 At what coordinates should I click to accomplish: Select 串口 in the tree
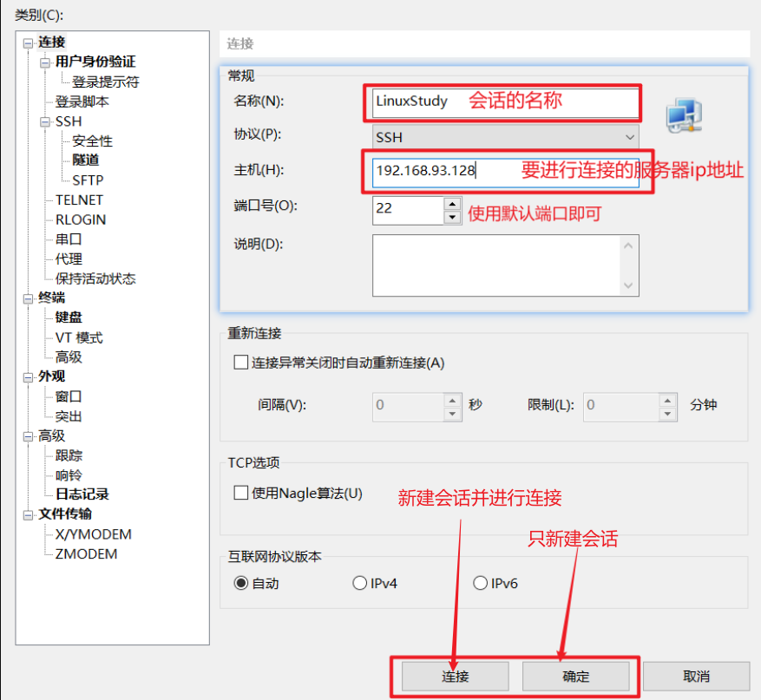[x=69, y=239]
